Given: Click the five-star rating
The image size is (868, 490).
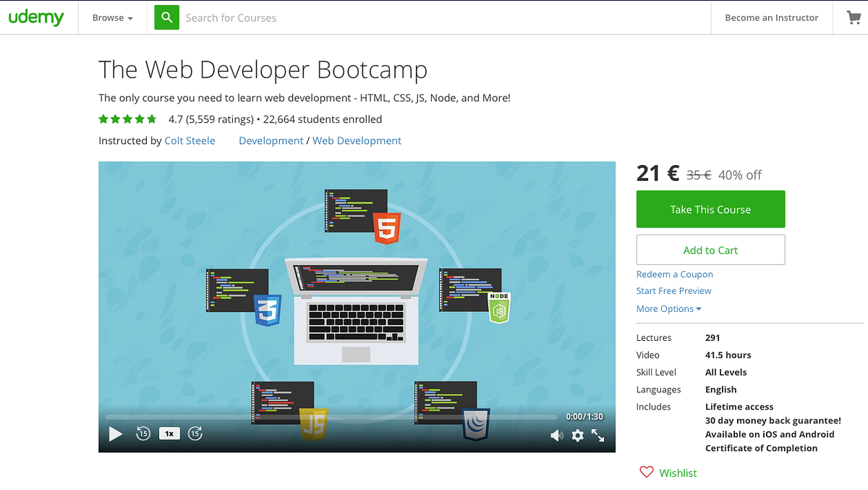Looking at the screenshot, I should [x=127, y=119].
